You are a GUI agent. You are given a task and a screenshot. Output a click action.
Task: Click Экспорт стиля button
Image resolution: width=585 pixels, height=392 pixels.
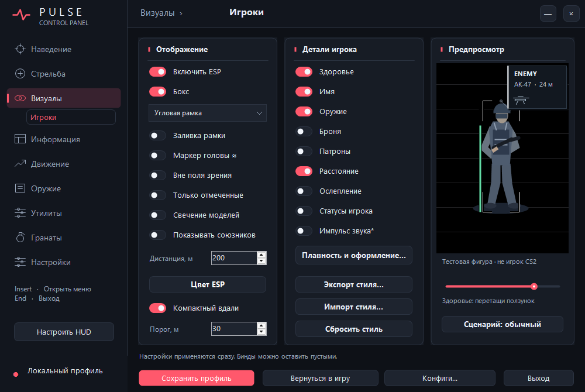click(354, 284)
